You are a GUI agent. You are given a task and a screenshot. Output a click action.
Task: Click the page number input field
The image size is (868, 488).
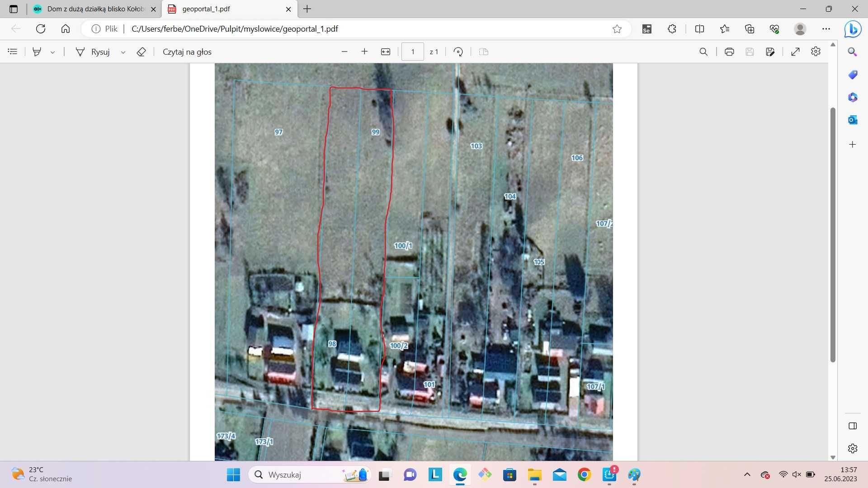(412, 52)
